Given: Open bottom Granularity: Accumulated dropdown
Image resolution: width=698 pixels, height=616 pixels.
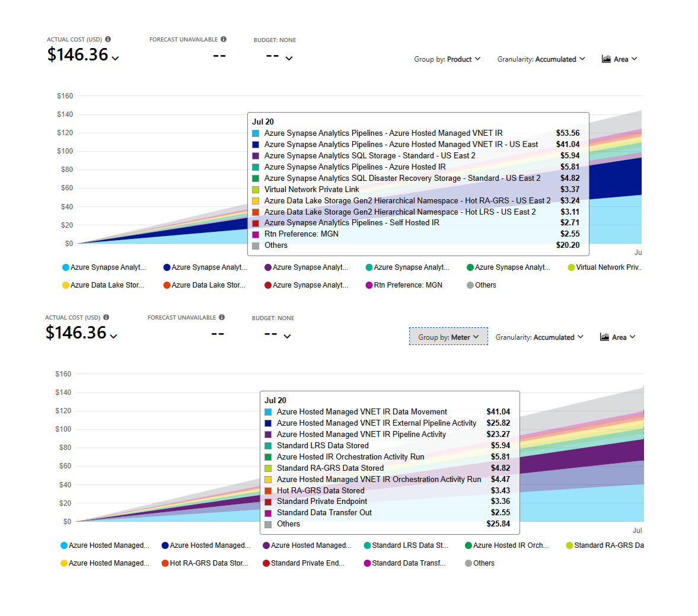Looking at the screenshot, I should point(540,337).
